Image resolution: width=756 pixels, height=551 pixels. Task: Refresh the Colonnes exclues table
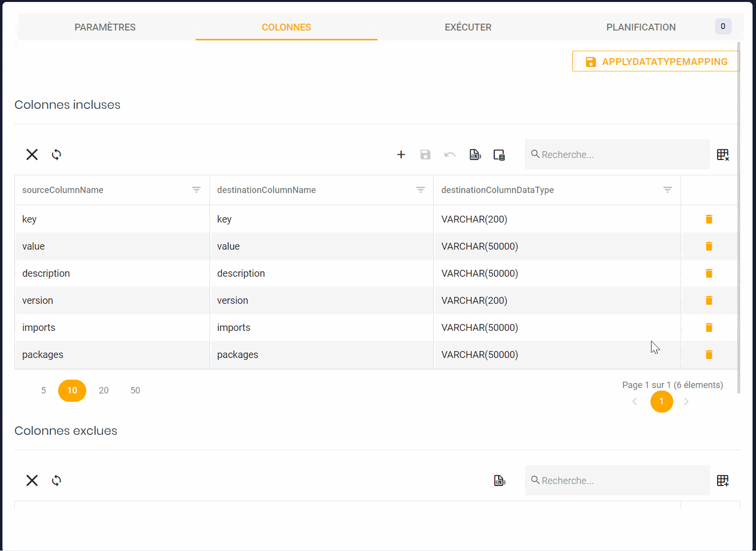[57, 481]
